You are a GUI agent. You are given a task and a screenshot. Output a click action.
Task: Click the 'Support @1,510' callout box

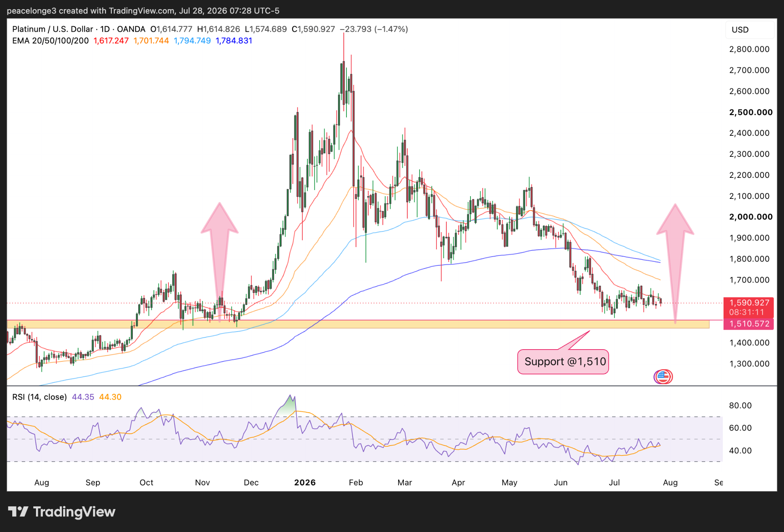tap(563, 361)
